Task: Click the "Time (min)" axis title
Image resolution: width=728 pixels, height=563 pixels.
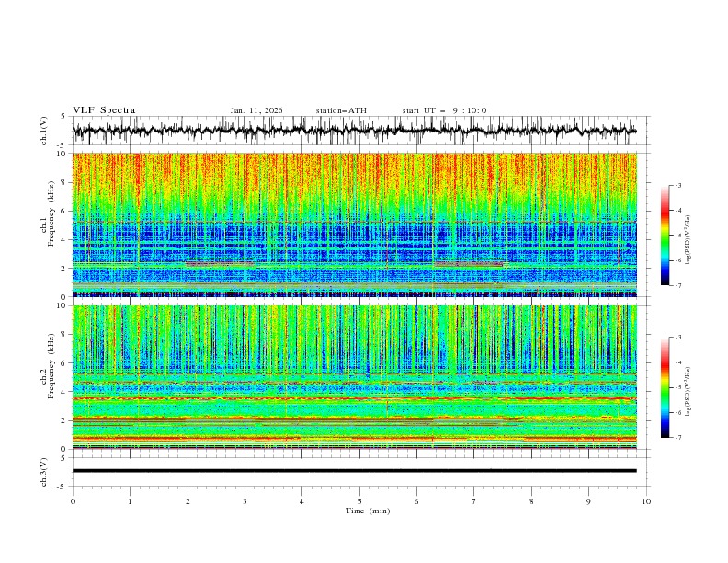Action: tap(368, 511)
